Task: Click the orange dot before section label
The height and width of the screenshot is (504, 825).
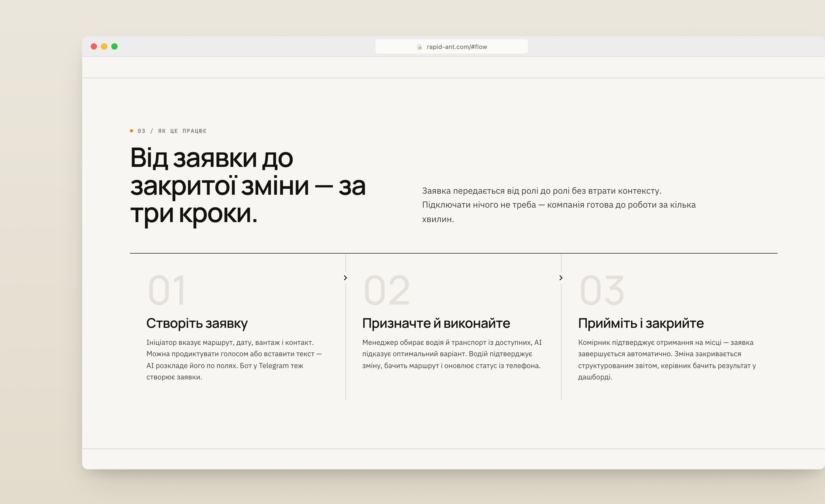Action: click(131, 131)
